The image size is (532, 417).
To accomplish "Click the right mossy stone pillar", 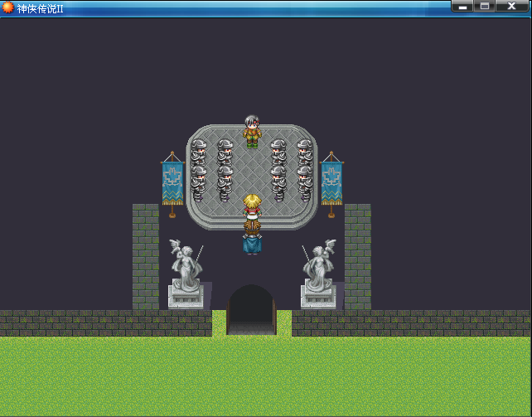I will coord(358,256).
